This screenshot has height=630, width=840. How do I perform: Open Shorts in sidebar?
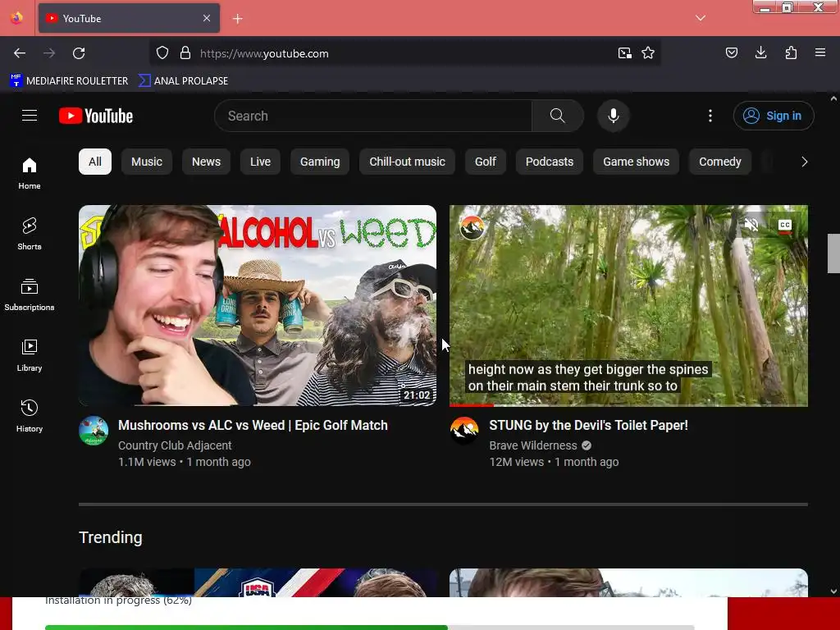pyautogui.click(x=30, y=234)
